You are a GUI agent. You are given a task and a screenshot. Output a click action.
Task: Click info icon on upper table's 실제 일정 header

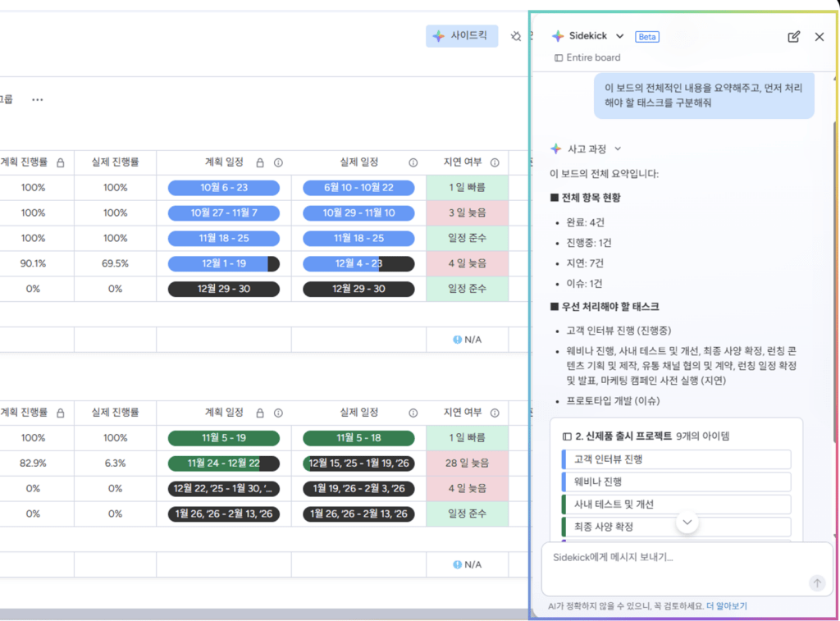[x=413, y=162]
